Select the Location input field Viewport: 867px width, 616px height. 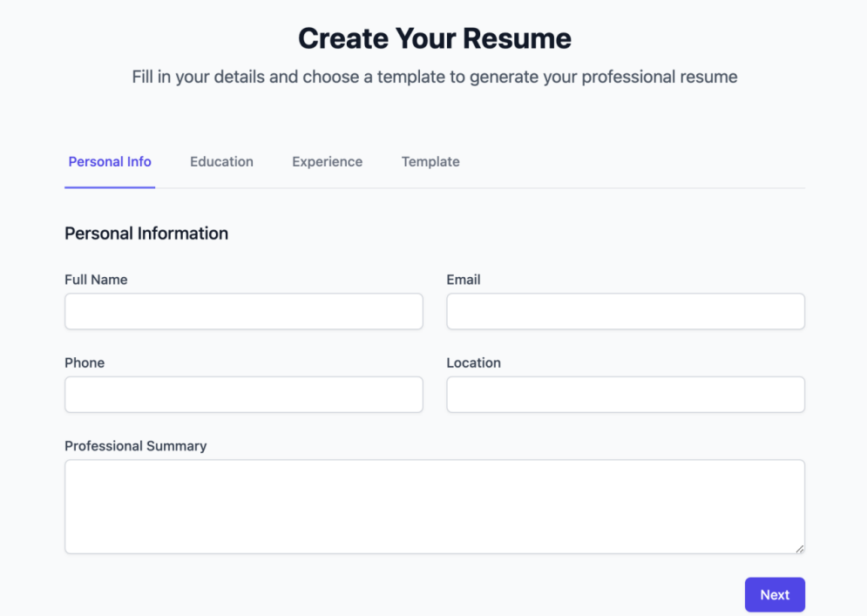[626, 395]
